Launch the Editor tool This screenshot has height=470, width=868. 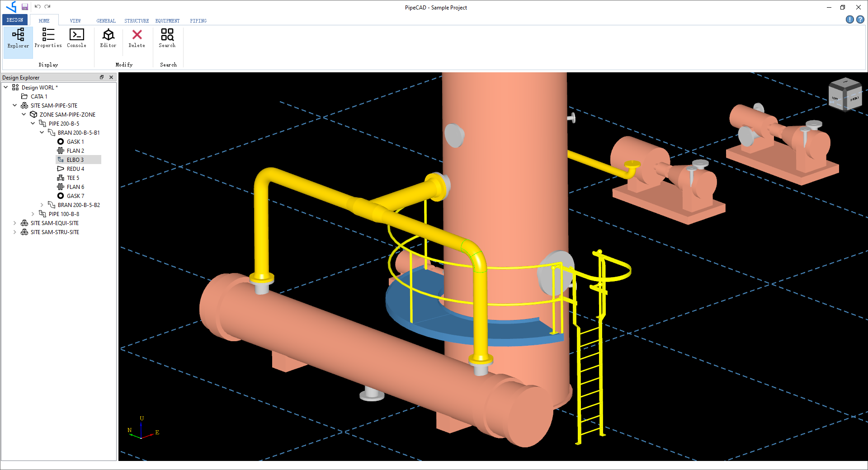(x=108, y=38)
